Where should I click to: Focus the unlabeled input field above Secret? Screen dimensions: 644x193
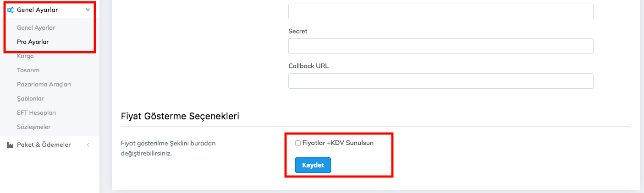(x=440, y=11)
